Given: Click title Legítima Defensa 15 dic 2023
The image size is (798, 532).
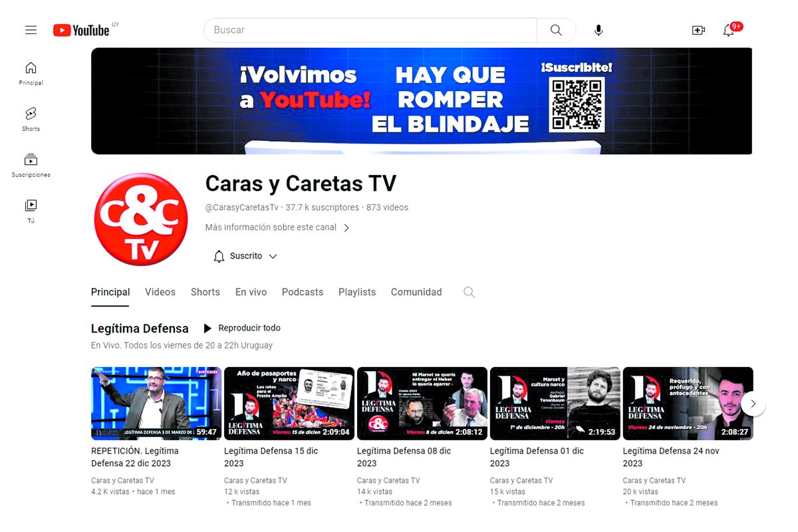Looking at the screenshot, I should tap(271, 457).
